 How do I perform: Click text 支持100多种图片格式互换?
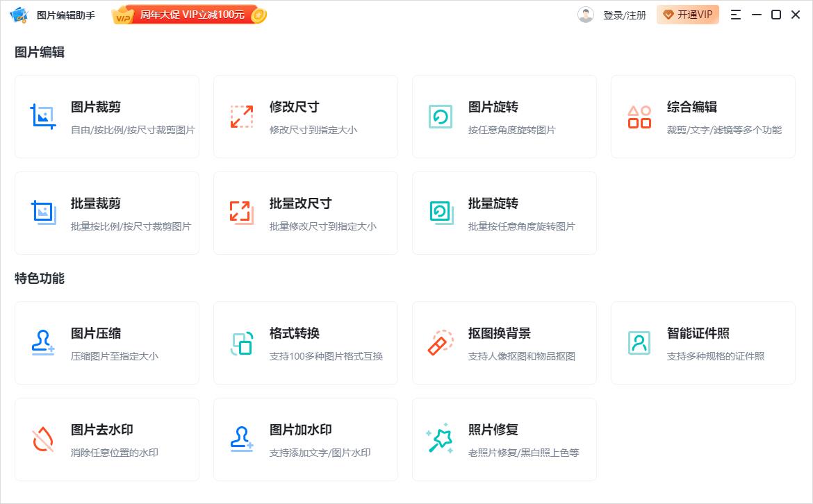326,356
